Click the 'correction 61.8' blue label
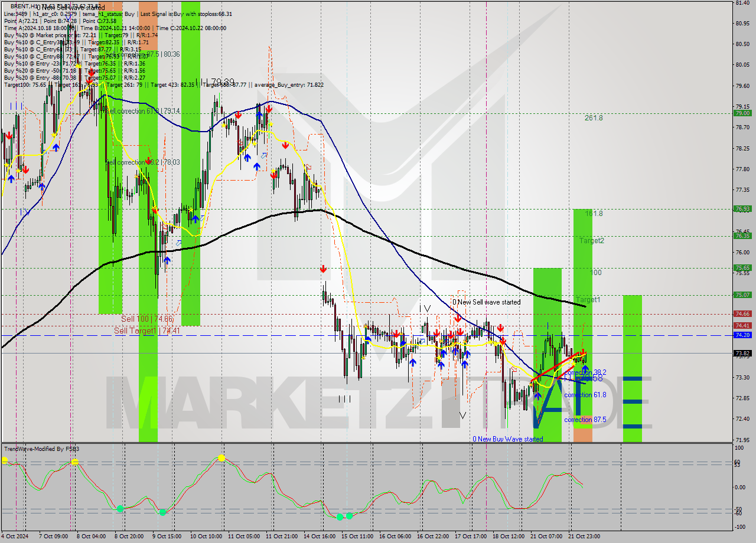The image size is (756, 543). pos(585,395)
